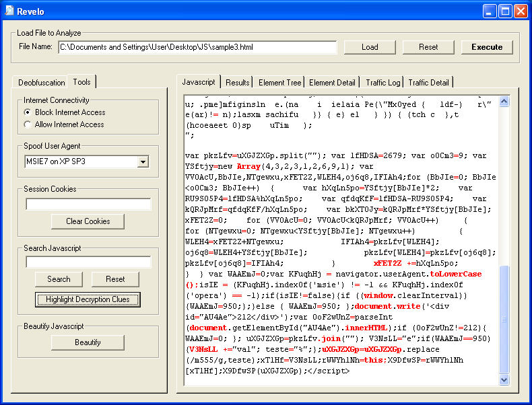Screen dimensions: 532x405
Task: Switch to the Deobfuscation tab
Action: 42,83
